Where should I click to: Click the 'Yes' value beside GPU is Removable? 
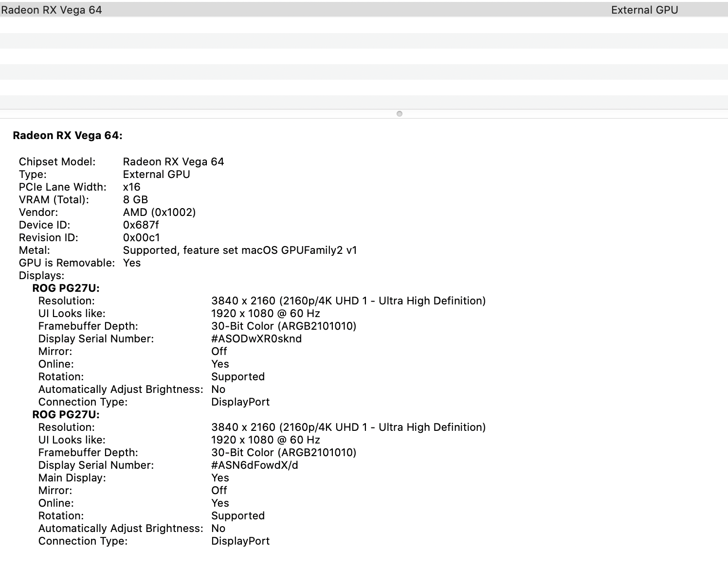click(132, 263)
